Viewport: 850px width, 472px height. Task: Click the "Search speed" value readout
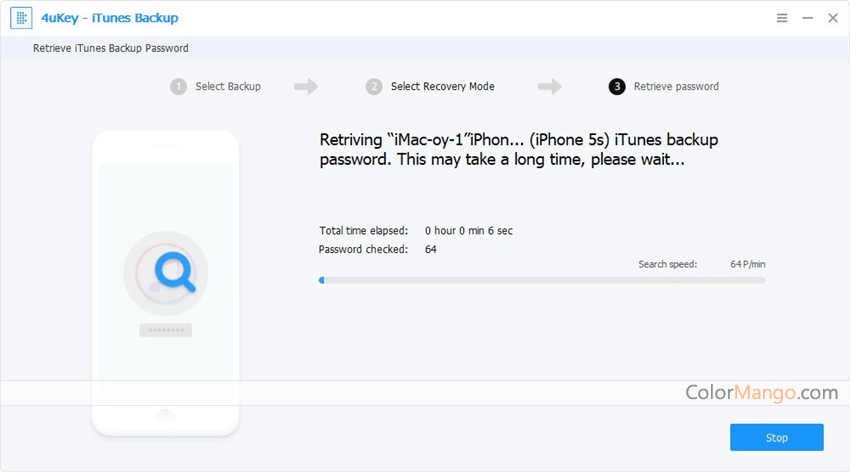tap(748, 264)
